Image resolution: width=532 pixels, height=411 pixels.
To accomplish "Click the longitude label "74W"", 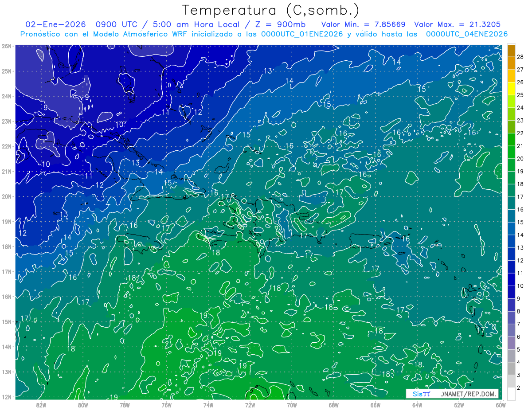I will [208, 404].
